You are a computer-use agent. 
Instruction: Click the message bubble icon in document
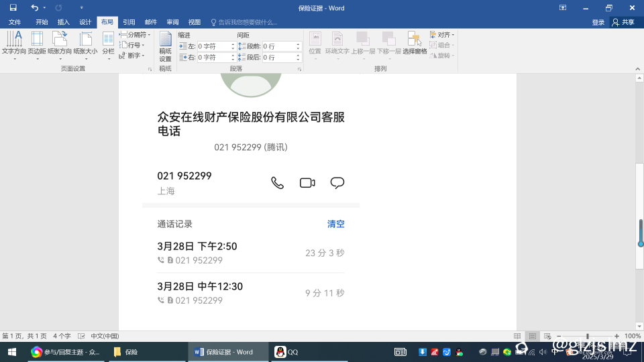(x=337, y=182)
